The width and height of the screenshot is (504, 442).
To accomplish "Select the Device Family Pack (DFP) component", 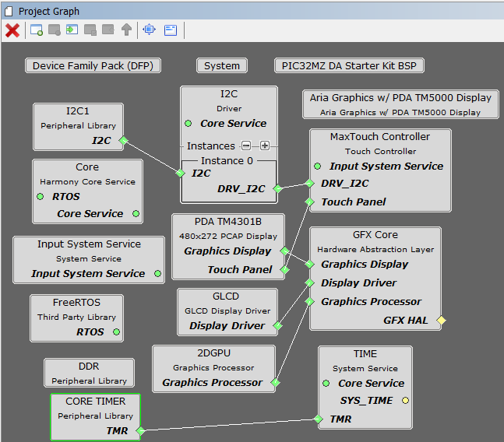I will [93, 65].
